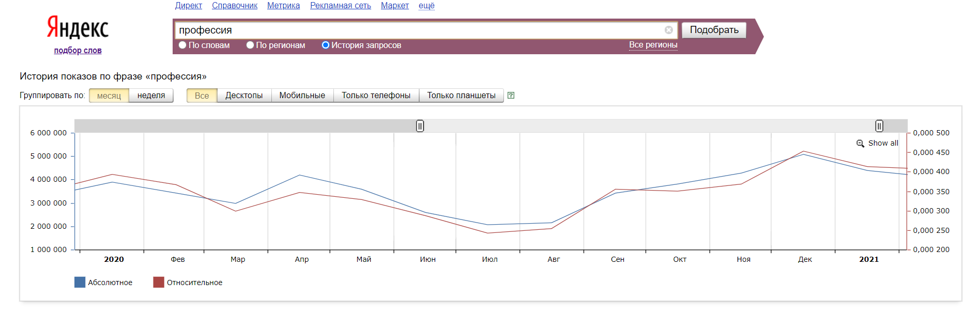The image size is (980, 314).
Task: Toggle the blue Абсолютное legend swatch
Action: (80, 282)
